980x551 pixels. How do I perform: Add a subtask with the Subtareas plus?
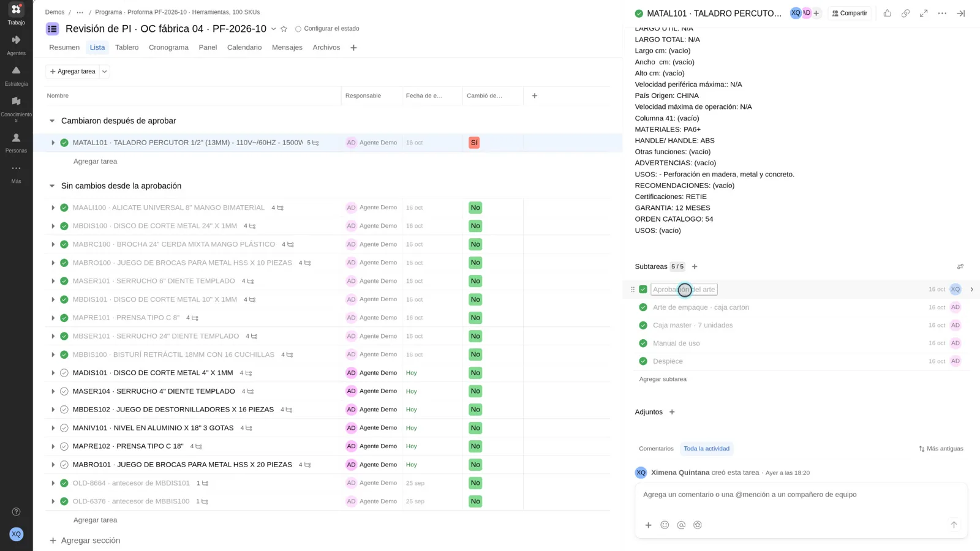pyautogui.click(x=695, y=266)
